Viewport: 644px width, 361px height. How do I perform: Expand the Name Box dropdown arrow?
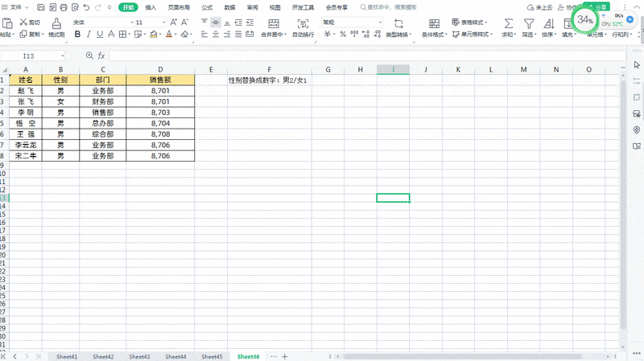coord(63,55)
